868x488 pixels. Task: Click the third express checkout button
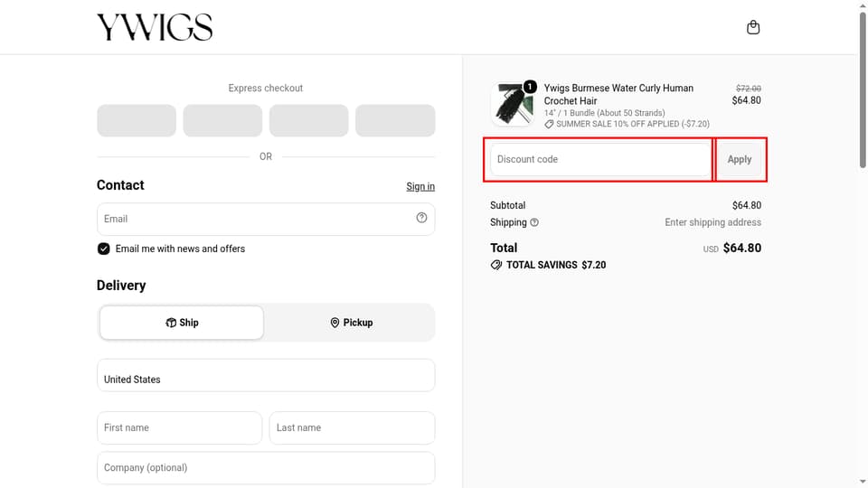pyautogui.click(x=309, y=120)
